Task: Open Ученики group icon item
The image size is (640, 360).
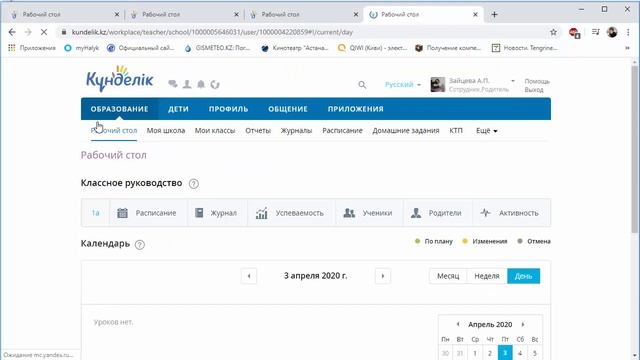Action: (368, 213)
